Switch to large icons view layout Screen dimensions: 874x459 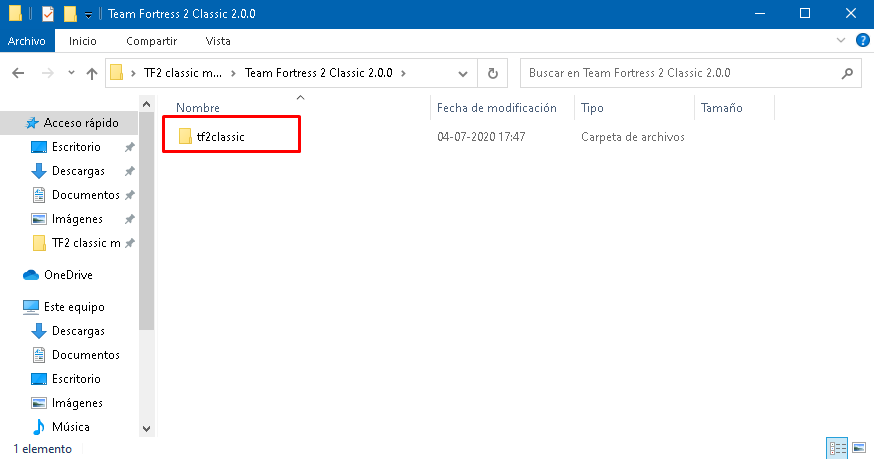[859, 448]
